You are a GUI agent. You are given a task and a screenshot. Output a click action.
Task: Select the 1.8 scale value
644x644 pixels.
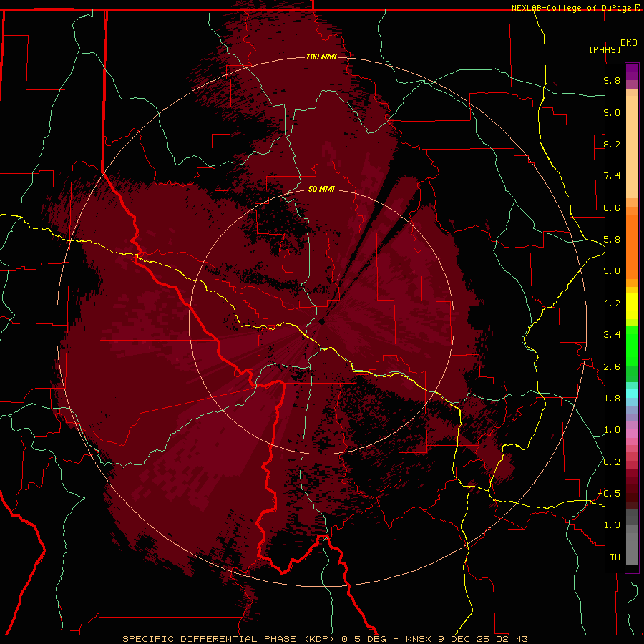click(612, 399)
